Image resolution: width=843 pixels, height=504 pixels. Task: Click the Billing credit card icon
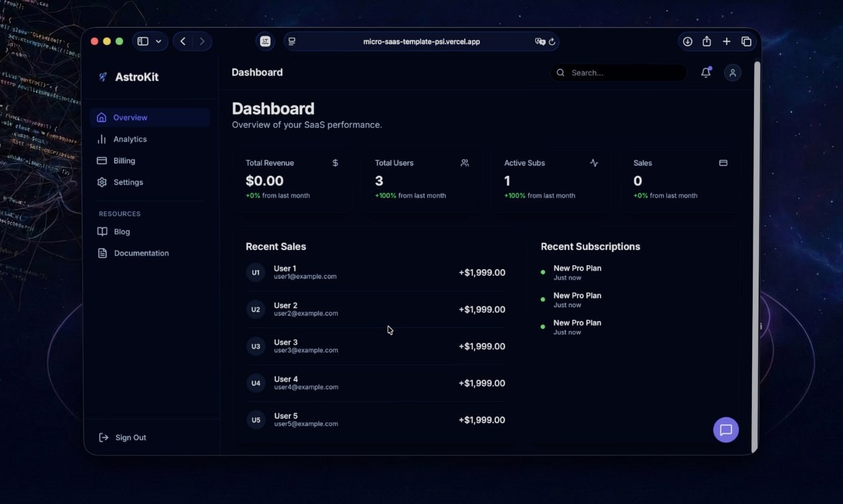coord(101,160)
